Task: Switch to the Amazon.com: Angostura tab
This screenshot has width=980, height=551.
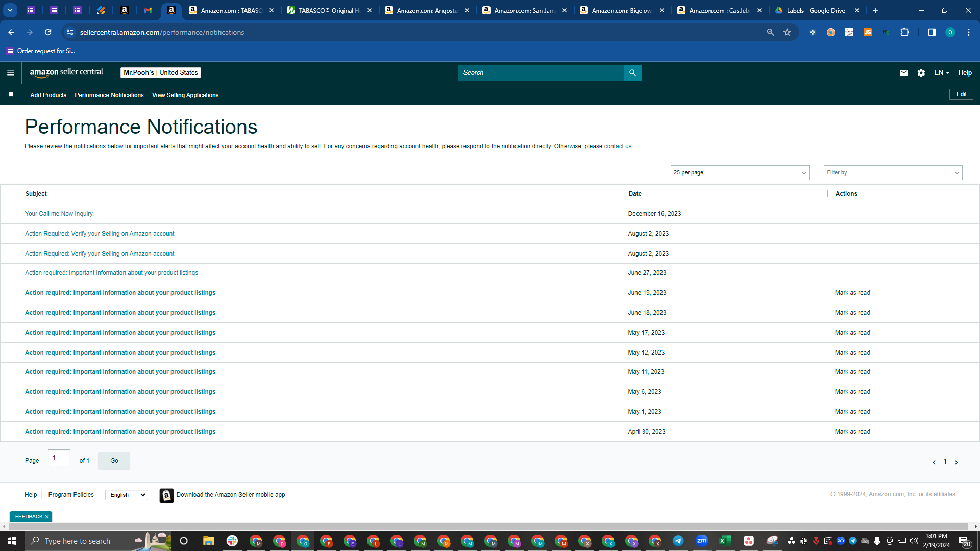Action: (x=427, y=10)
